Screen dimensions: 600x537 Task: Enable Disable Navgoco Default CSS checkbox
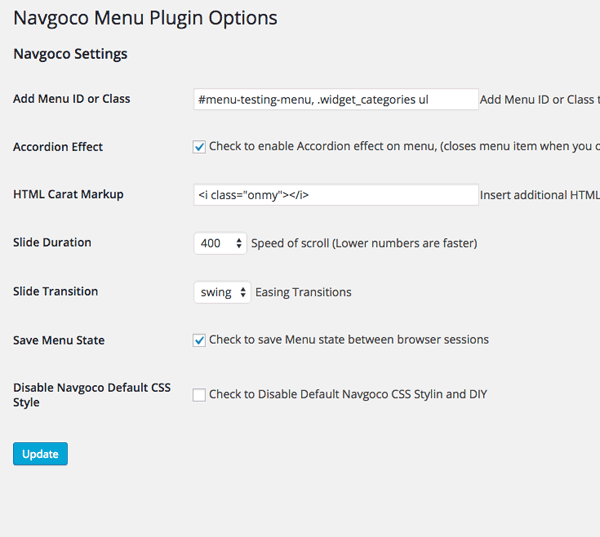pyautogui.click(x=200, y=395)
